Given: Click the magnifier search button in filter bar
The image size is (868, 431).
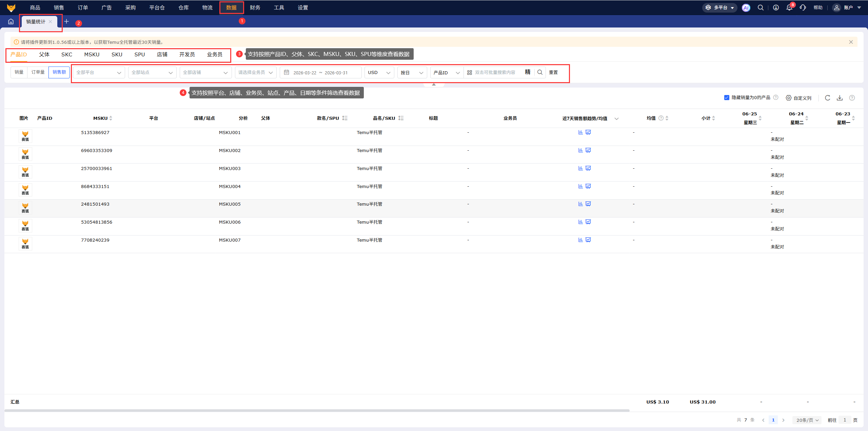Looking at the screenshot, I should [x=540, y=72].
